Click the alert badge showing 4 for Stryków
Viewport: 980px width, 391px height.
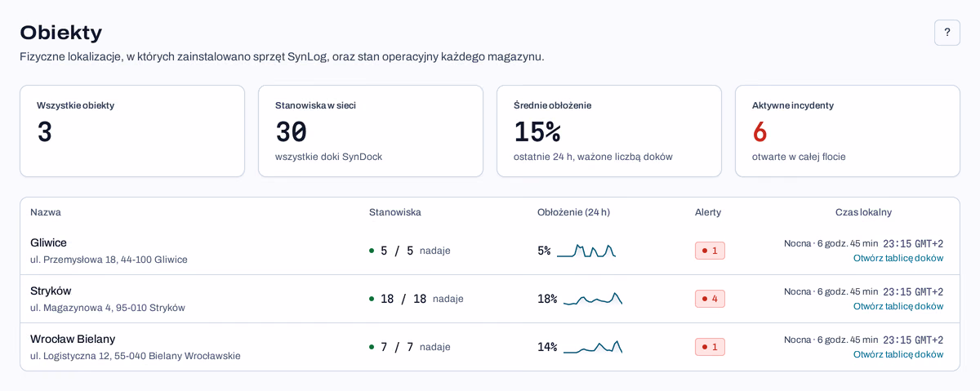pyautogui.click(x=710, y=299)
